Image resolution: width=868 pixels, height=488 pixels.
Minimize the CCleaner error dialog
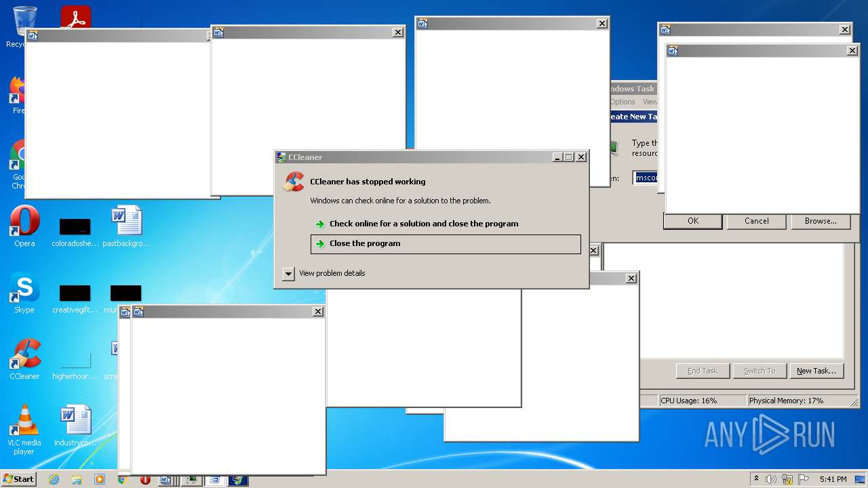click(557, 157)
